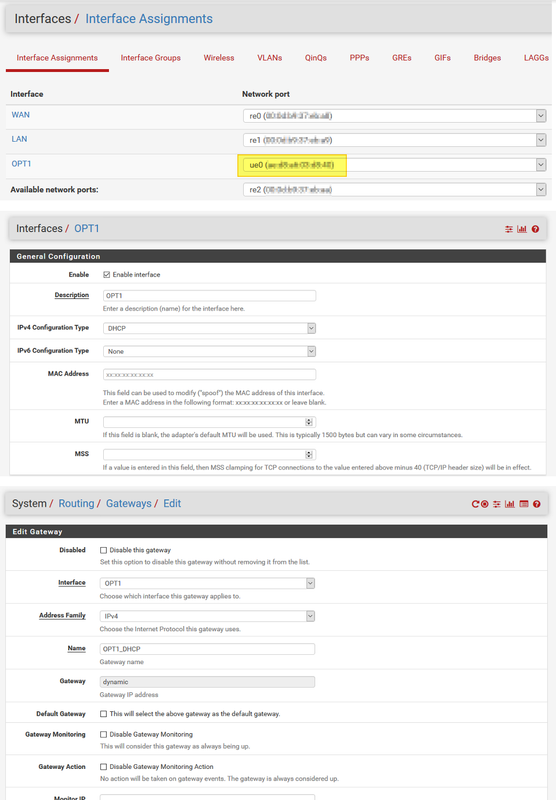Screen dimensions: 556x800
Task: Click Interface Assignments breadcrumb link
Action: [149, 19]
